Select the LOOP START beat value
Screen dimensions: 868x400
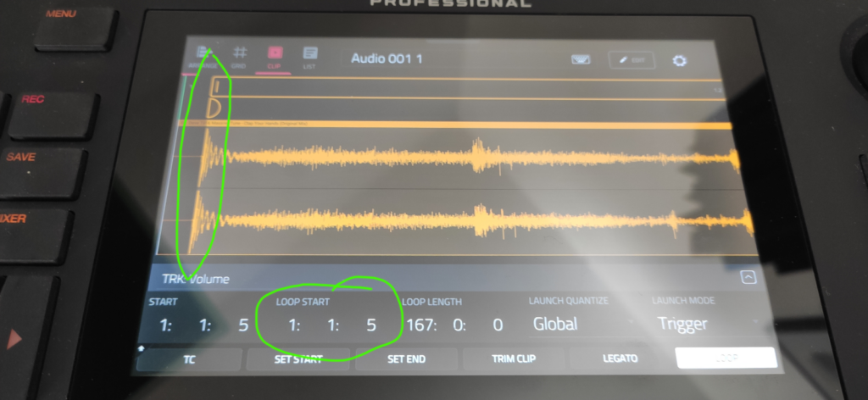click(332, 325)
